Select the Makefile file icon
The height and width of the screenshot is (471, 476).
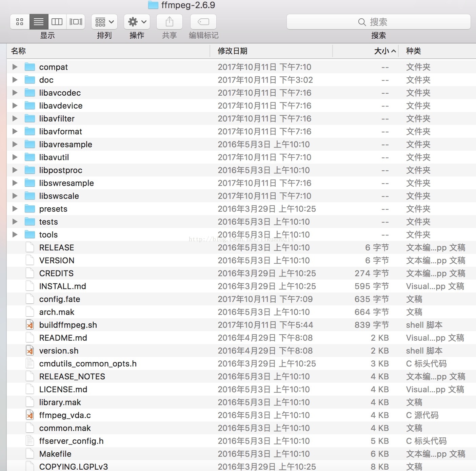point(30,454)
